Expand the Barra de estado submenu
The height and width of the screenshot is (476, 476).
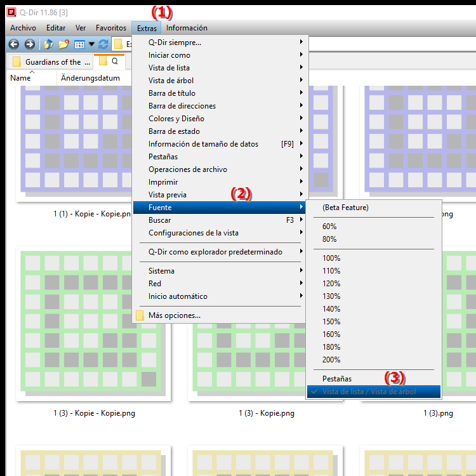220,131
